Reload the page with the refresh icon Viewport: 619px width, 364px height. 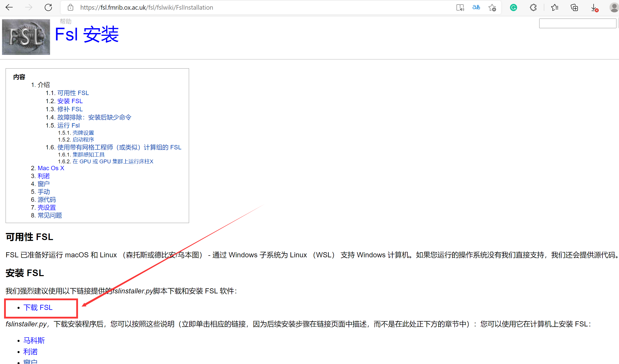coord(48,7)
